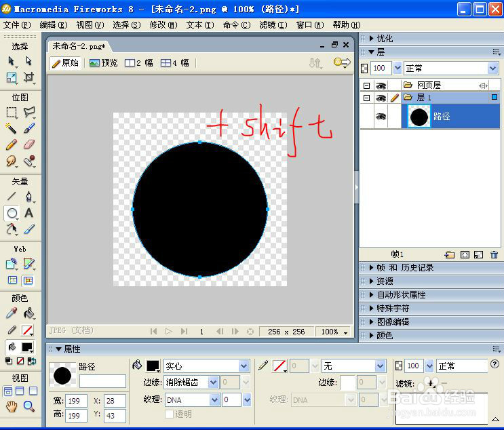Toggle visibility of 网页层
This screenshot has width=504, height=430.
click(x=381, y=85)
